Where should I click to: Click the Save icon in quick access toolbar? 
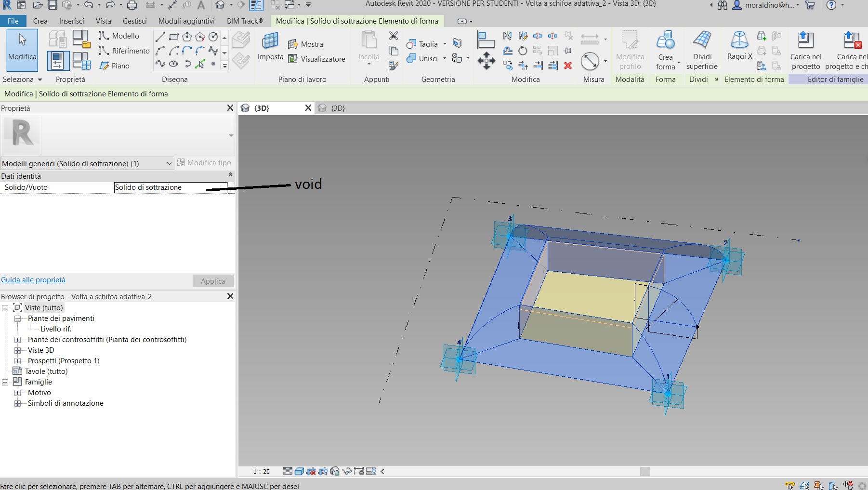[x=53, y=5]
